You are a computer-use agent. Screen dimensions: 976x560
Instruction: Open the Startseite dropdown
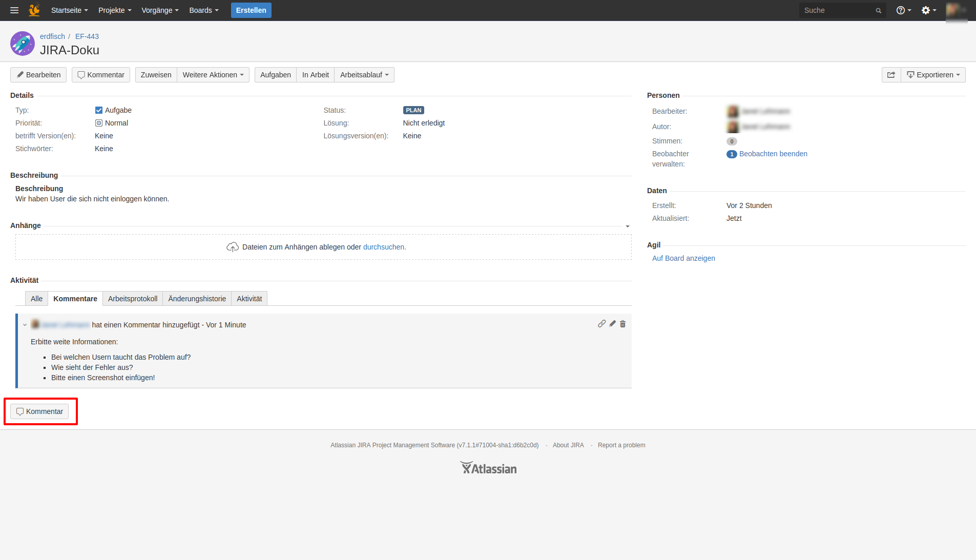click(x=69, y=10)
